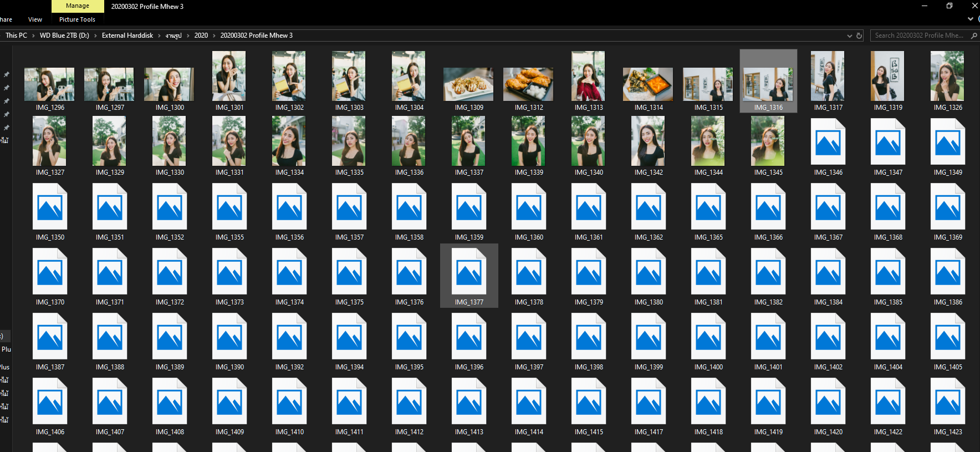980x452 pixels.
Task: Select the IMG_1350 file icon
Action: coord(50,207)
